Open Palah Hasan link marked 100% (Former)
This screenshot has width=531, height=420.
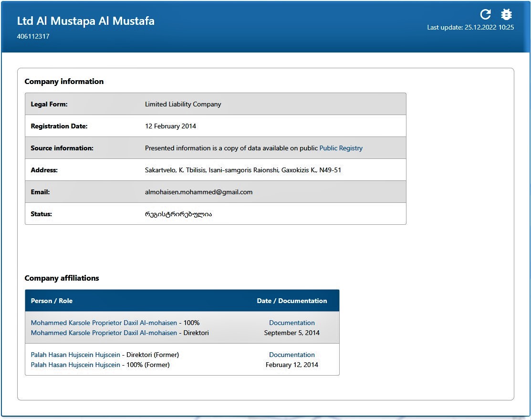point(75,365)
